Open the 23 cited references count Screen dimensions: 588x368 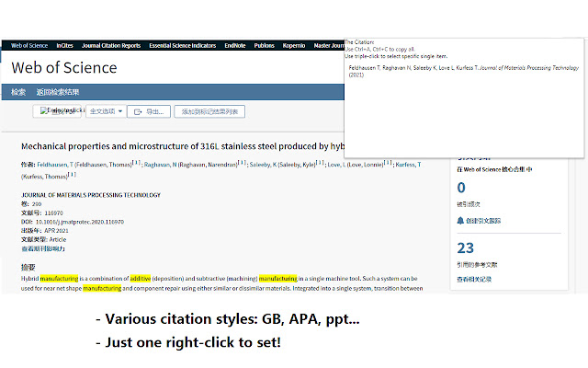pos(466,248)
